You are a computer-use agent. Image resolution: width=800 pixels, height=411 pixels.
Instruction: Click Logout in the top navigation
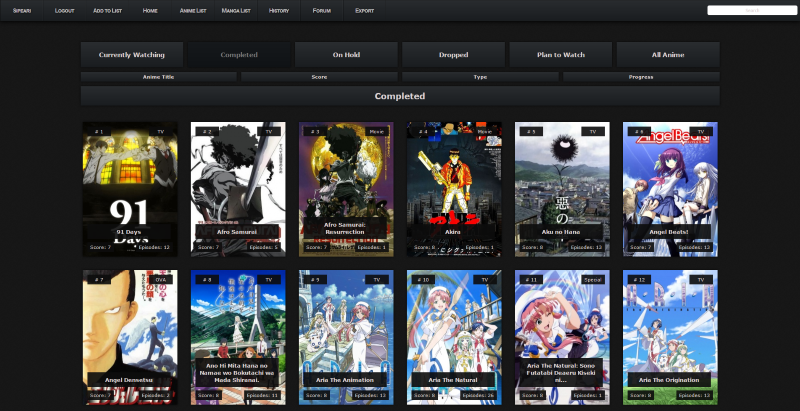64,11
